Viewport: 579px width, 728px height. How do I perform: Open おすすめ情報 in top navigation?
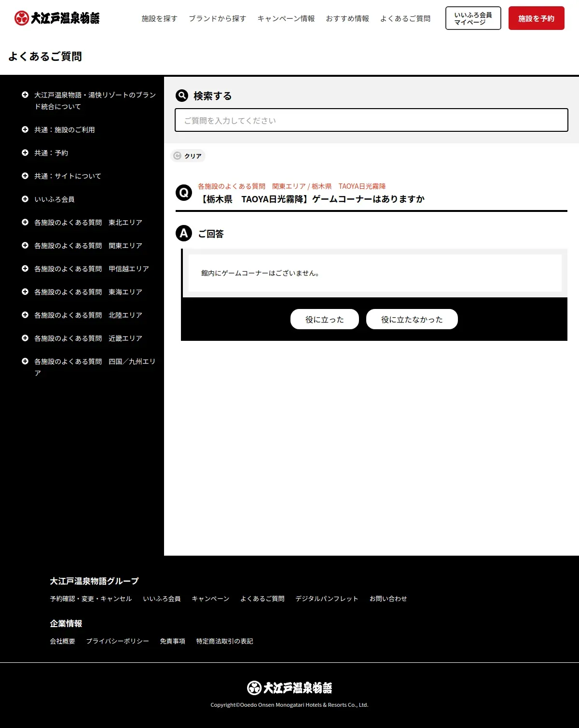pos(347,18)
